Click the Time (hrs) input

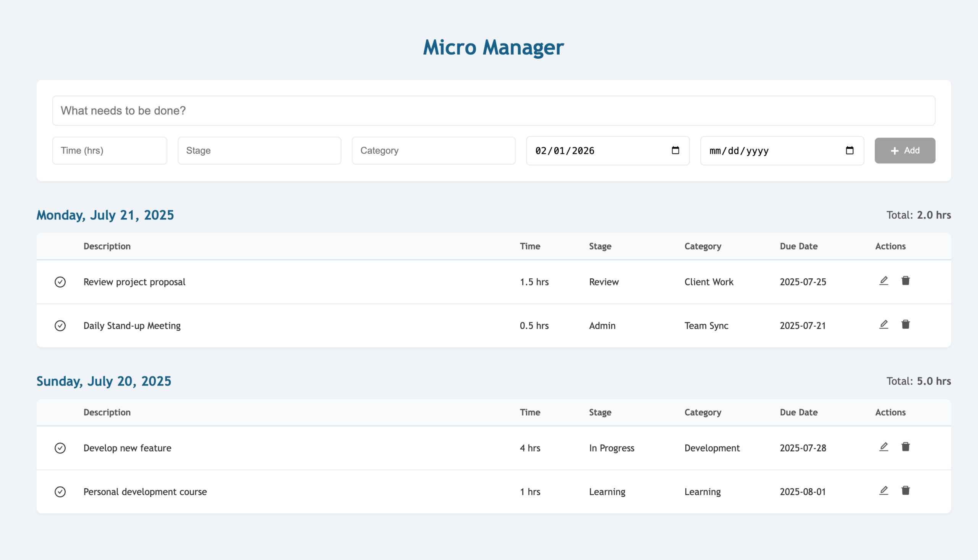pyautogui.click(x=110, y=150)
